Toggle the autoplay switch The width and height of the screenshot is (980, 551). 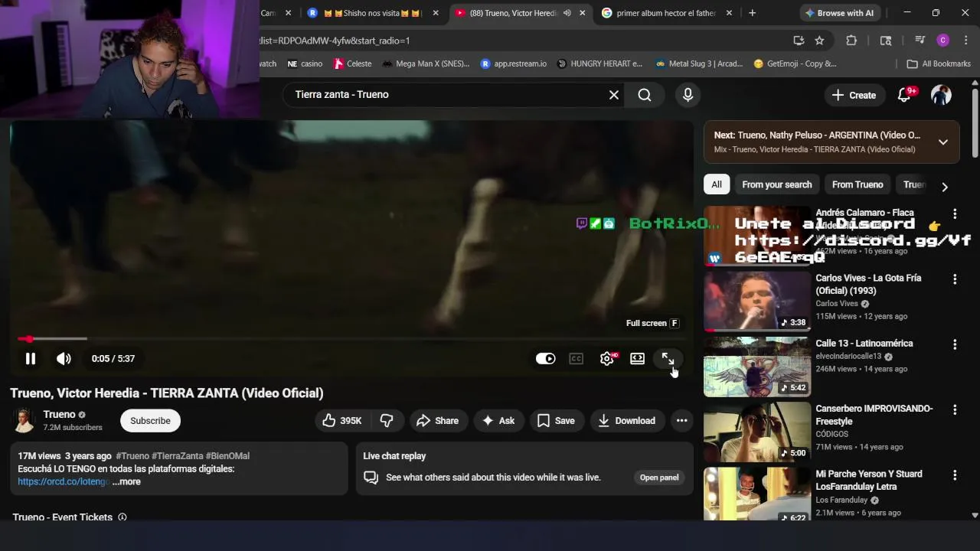click(545, 358)
